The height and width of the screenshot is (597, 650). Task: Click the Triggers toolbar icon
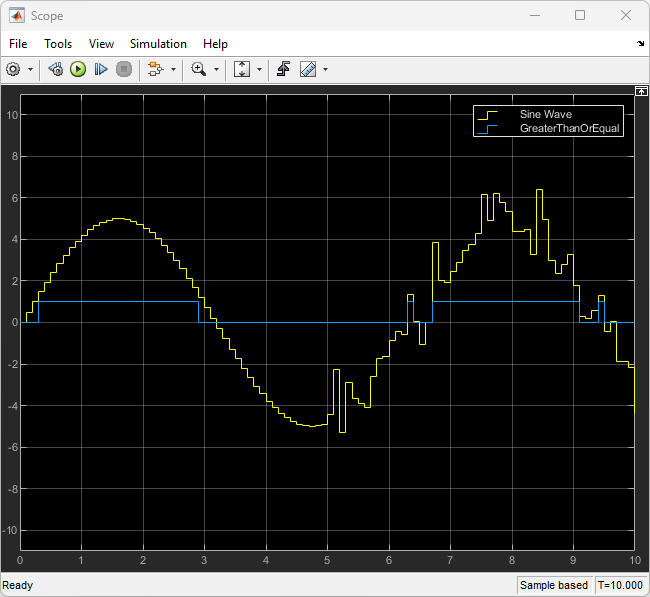click(284, 69)
